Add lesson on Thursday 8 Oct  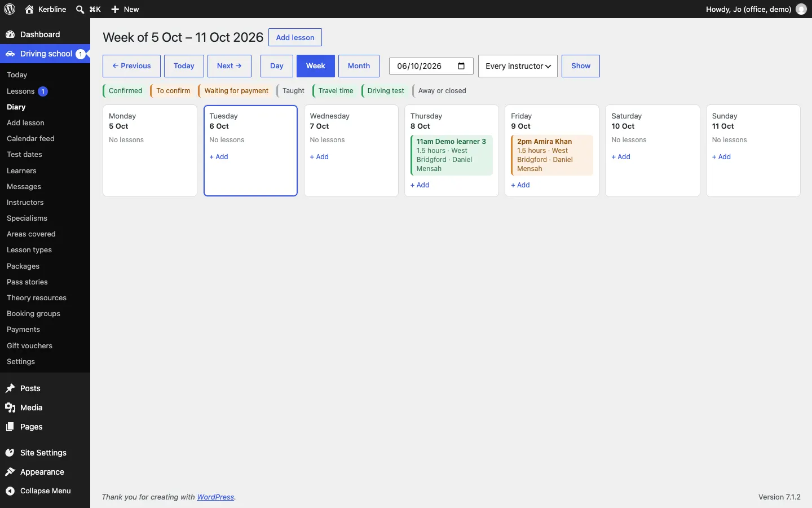[420, 185]
